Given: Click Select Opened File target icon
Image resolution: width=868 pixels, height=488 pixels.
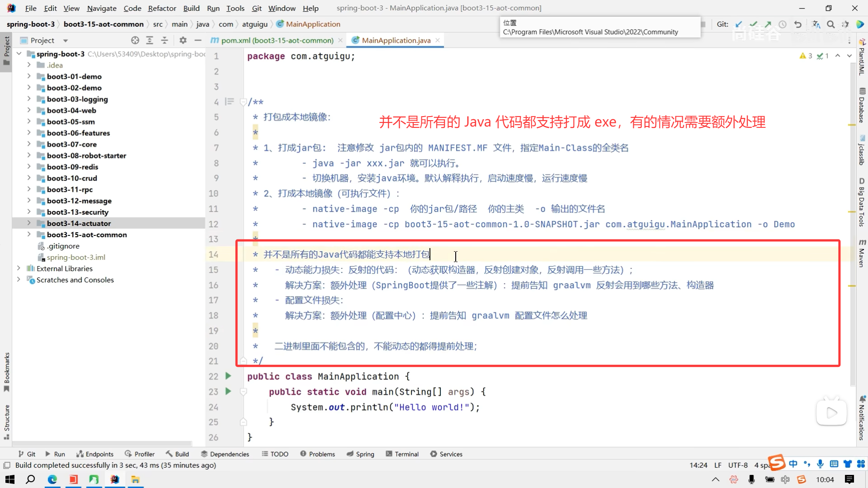Looking at the screenshot, I should pos(135,40).
